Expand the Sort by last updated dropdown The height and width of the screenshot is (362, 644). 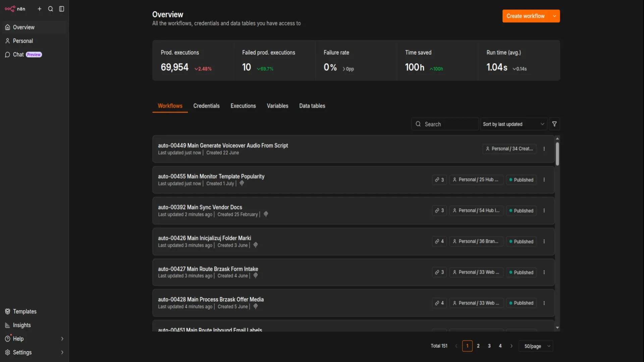[x=514, y=124]
